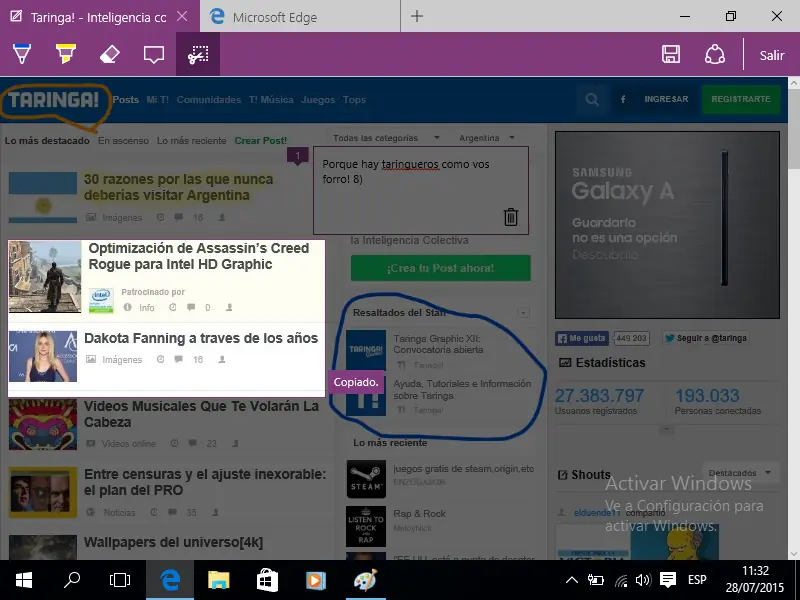Save the web note with floppy icon
The image size is (800, 600).
coord(670,55)
